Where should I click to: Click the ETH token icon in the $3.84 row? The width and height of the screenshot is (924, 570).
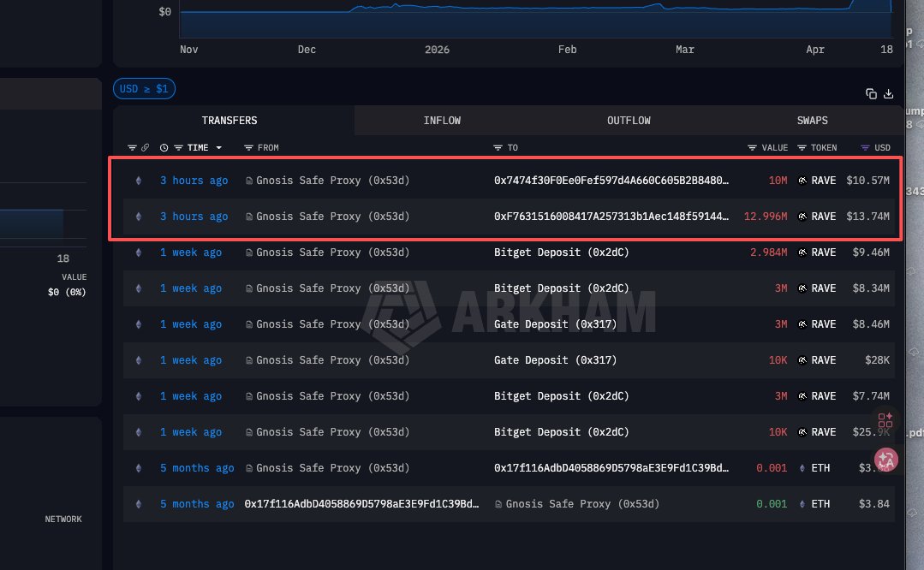coord(802,504)
